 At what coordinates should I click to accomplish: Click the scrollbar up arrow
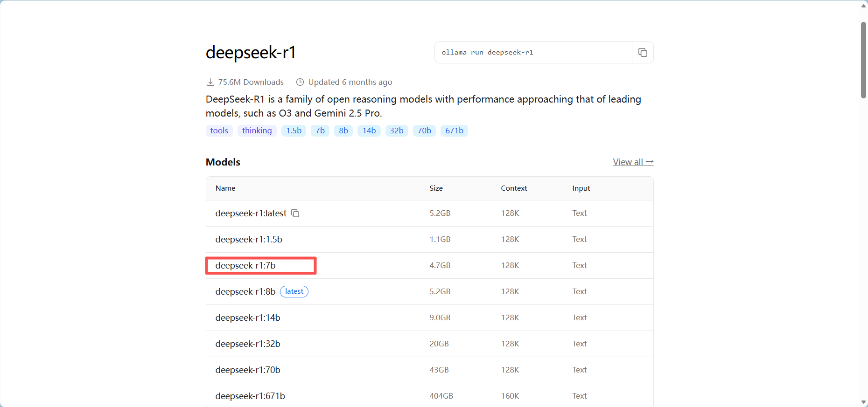[x=863, y=6]
